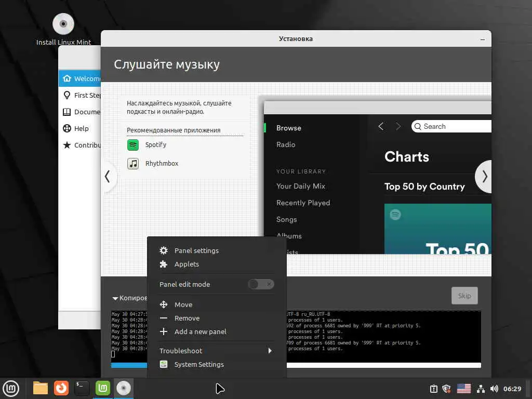Screen dimensions: 532x399
Task: Click the Top 50 playlist thumbnail
Action: (437, 229)
